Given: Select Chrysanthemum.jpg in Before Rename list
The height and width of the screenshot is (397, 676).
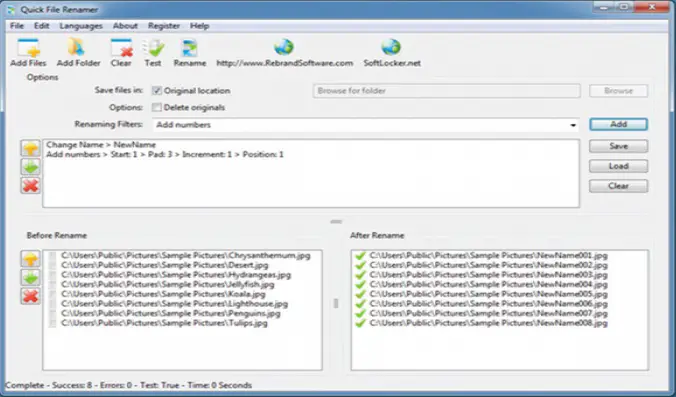Looking at the screenshot, I should coord(186,256).
